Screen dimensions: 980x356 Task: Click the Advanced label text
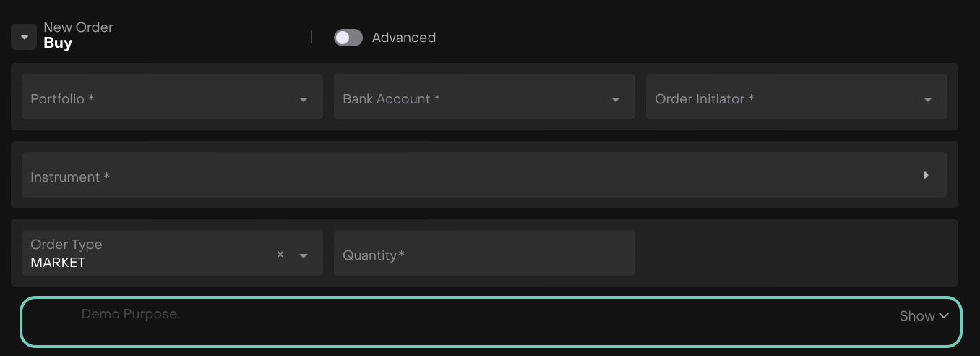click(x=403, y=38)
